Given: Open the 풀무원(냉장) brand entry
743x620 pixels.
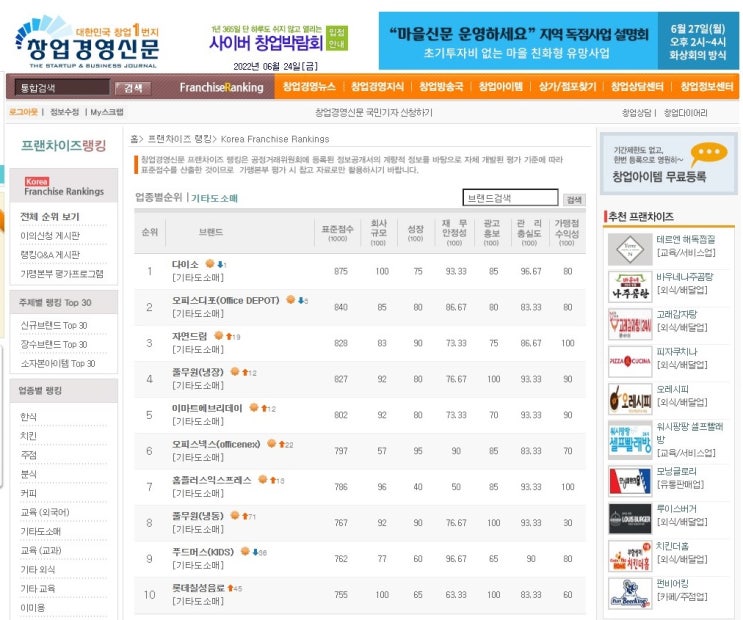Looking at the screenshot, I should pos(198,372).
